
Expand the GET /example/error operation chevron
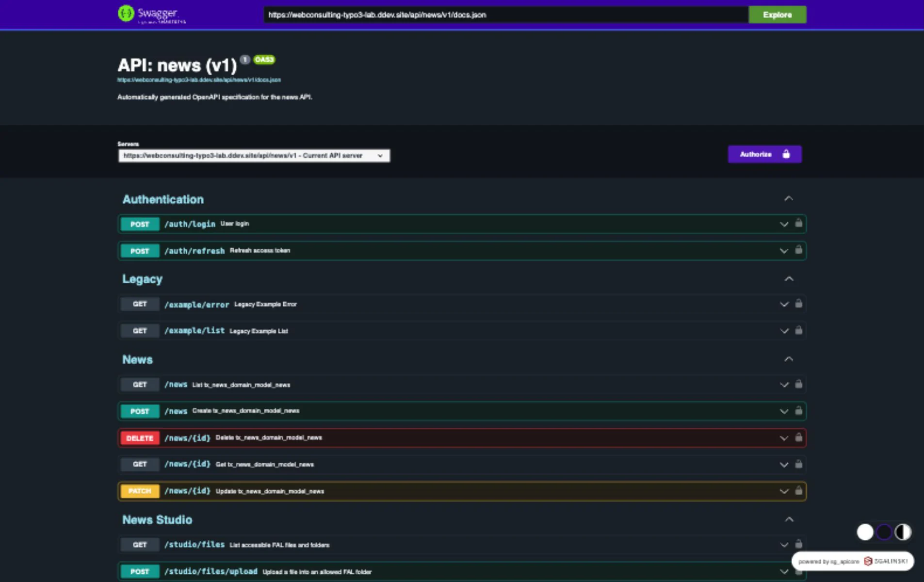coord(784,304)
